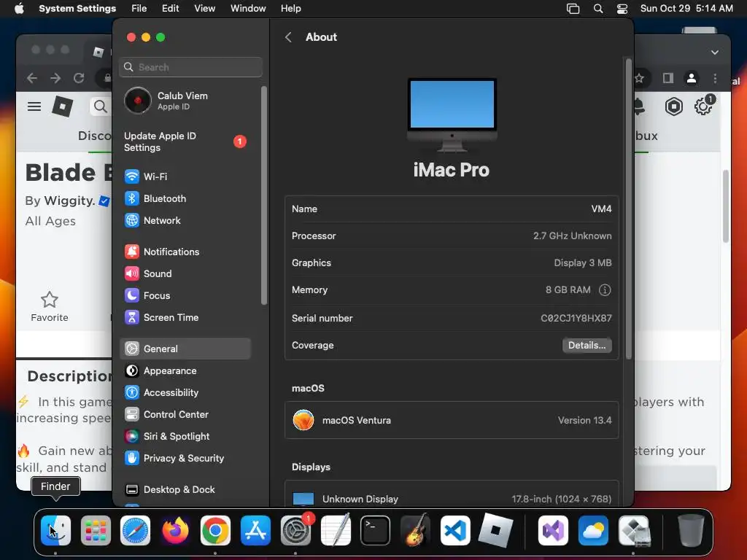The image size is (747, 560).
Task: Favorite the game in Roblox browser window
Action: pyautogui.click(x=50, y=306)
